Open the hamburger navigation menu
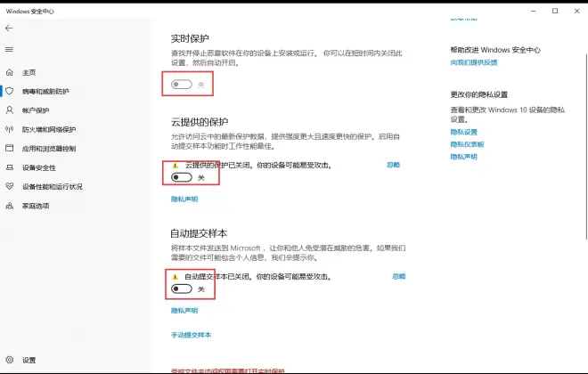 point(9,49)
